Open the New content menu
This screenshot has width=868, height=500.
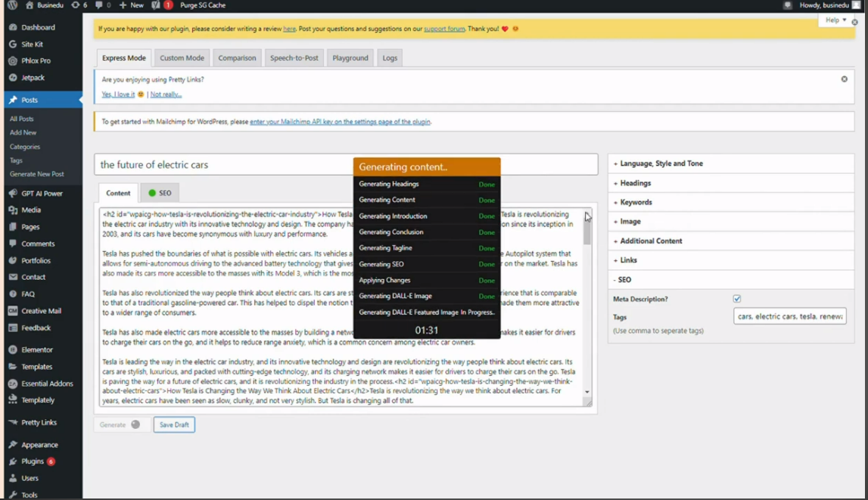pos(132,5)
